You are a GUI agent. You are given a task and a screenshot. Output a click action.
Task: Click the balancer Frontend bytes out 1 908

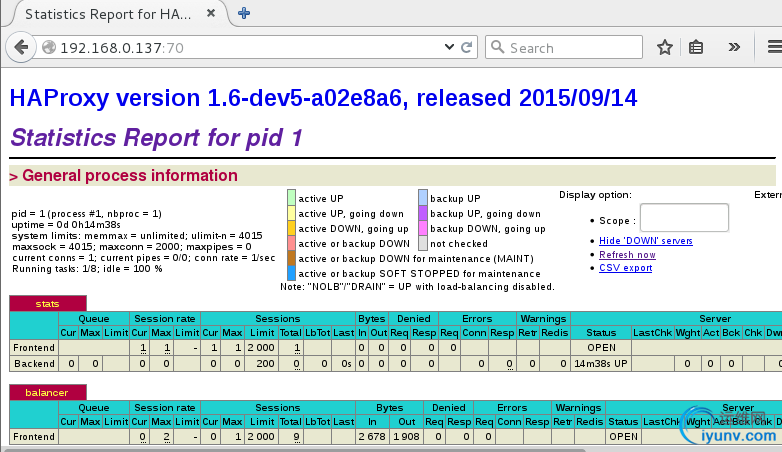[x=406, y=437]
